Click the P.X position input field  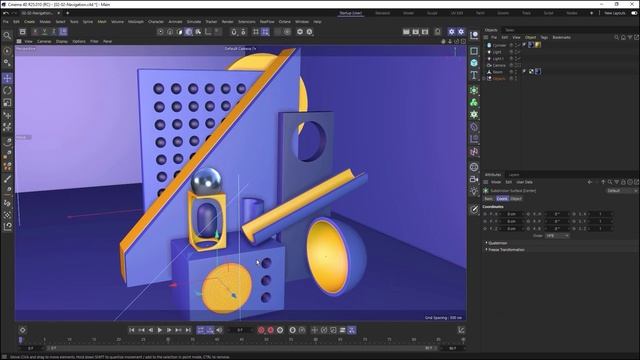pyautogui.click(x=512, y=214)
